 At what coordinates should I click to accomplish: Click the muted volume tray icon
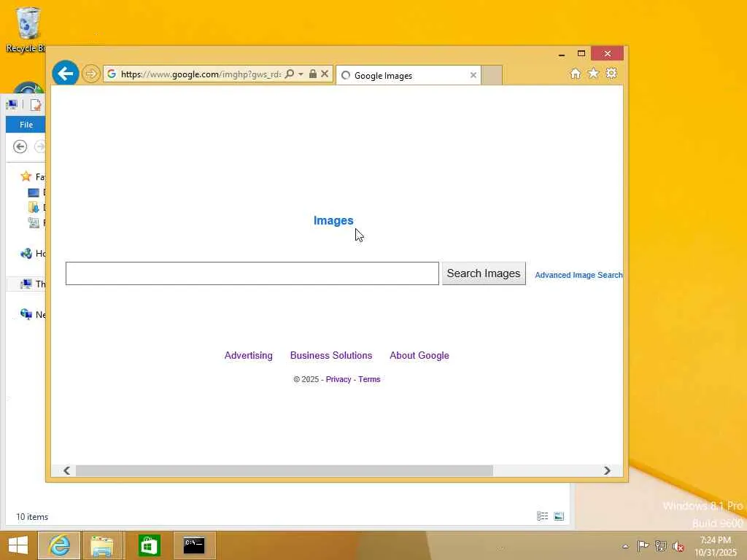(678, 546)
